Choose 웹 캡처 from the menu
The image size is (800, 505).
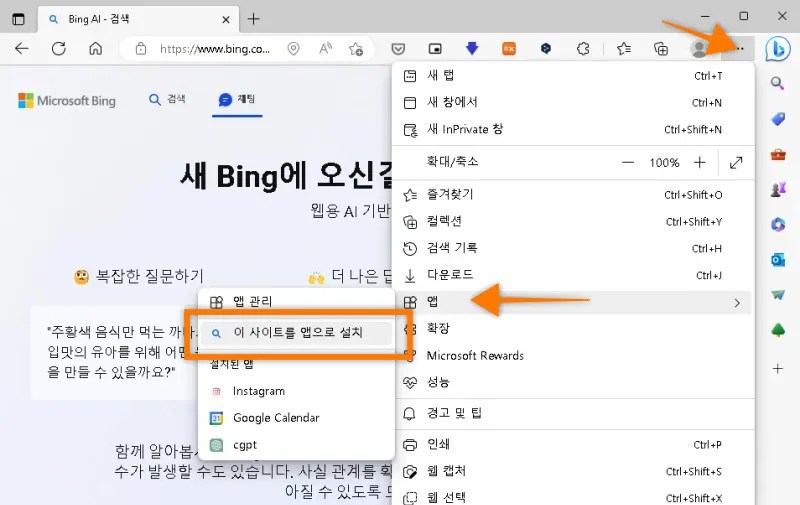tap(573, 471)
